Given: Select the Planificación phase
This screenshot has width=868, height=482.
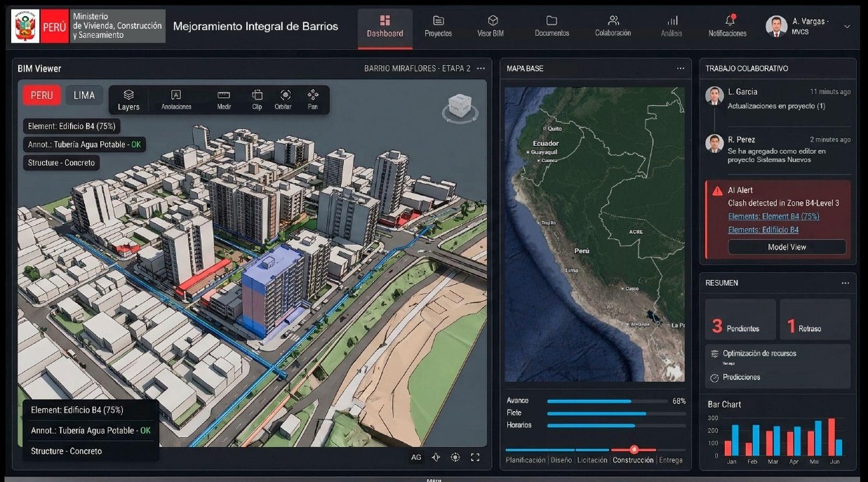Looking at the screenshot, I should pos(526,460).
